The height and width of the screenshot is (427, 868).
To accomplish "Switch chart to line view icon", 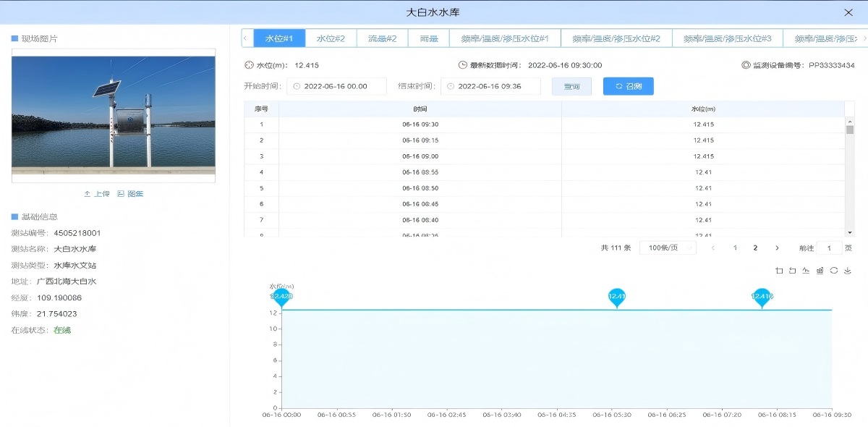I will coord(807,271).
